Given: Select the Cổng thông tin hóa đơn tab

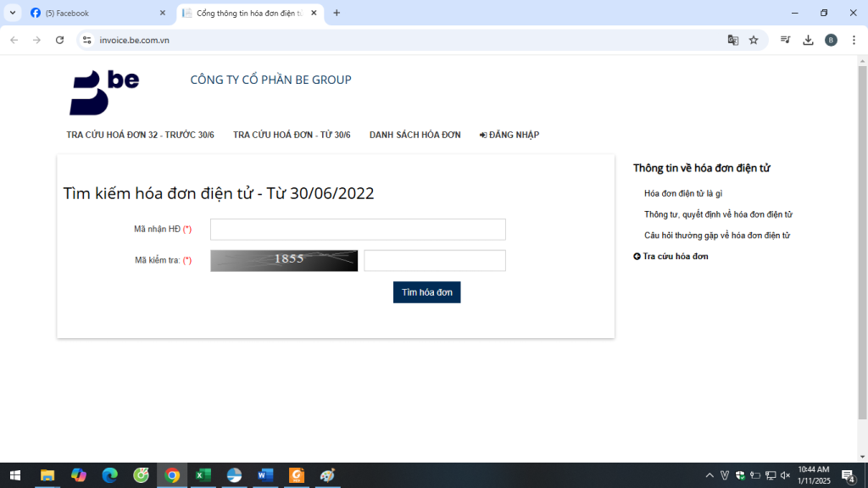Looking at the screenshot, I should pyautogui.click(x=250, y=13).
